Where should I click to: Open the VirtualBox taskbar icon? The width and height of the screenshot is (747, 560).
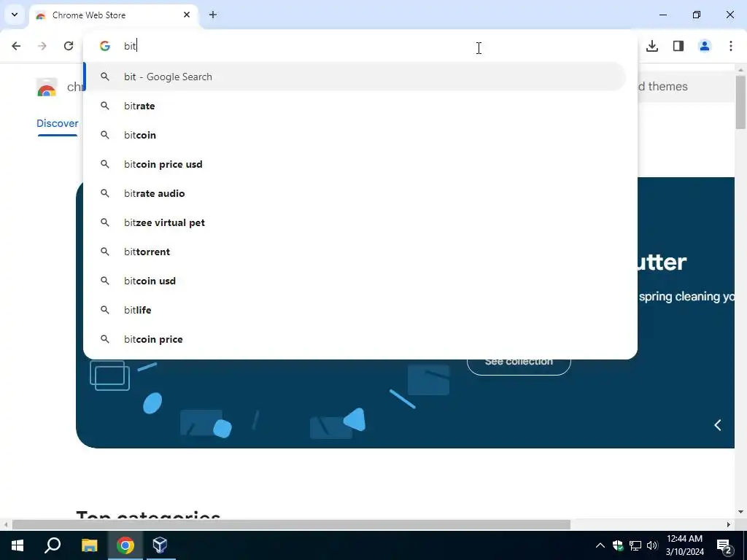tap(160, 545)
